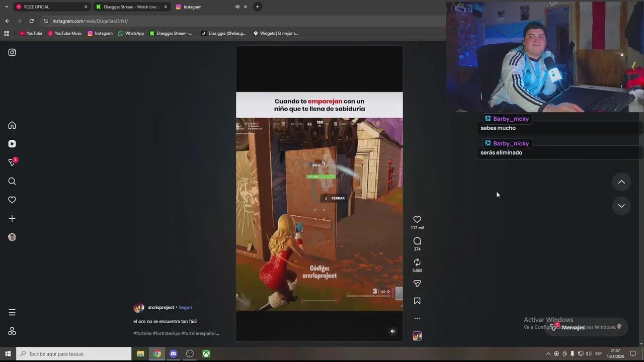Click the create new post plus icon
This screenshot has width=644, height=362.
pos(12,219)
